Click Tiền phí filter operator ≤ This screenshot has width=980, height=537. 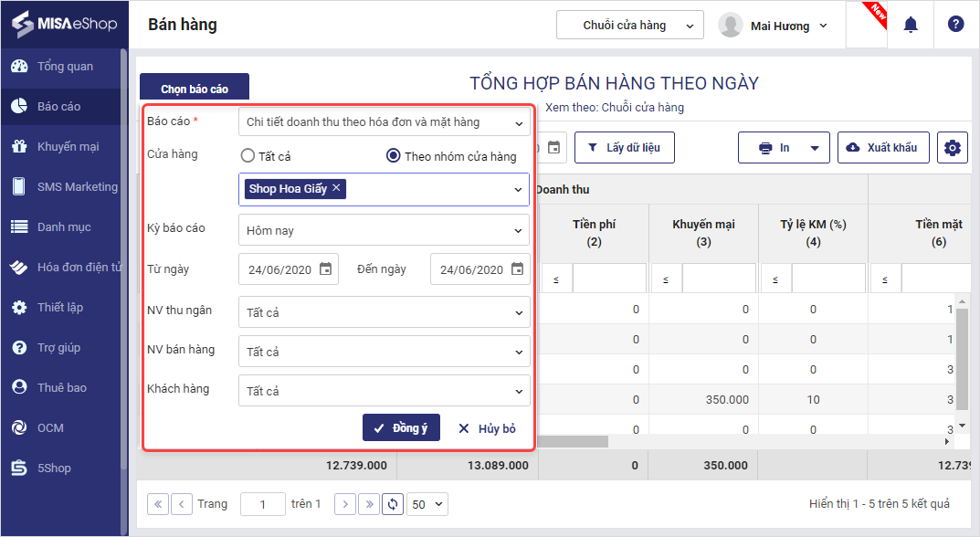point(557,279)
